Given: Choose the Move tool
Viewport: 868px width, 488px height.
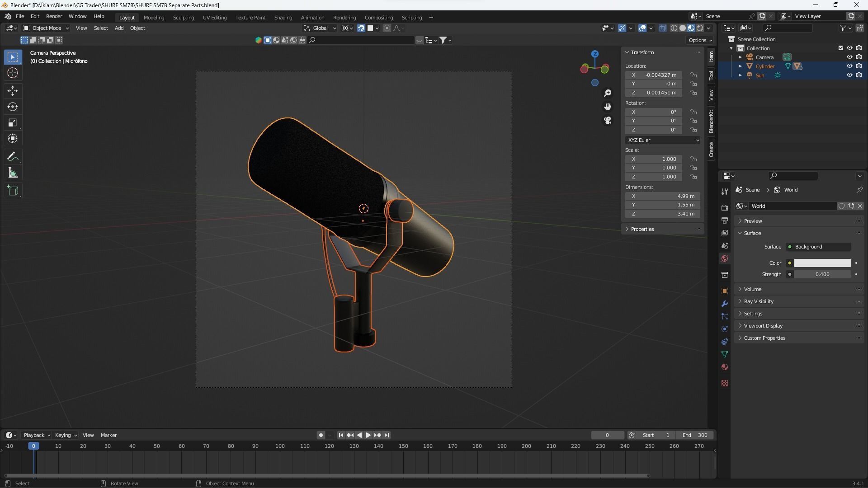Looking at the screenshot, I should pyautogui.click(x=13, y=91).
